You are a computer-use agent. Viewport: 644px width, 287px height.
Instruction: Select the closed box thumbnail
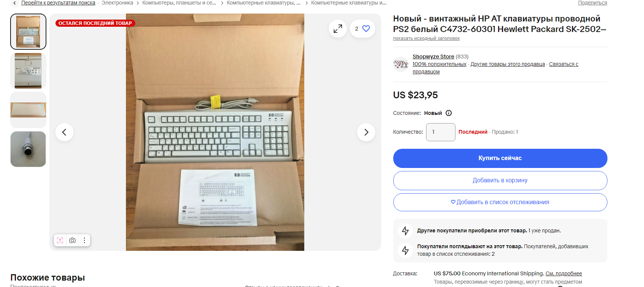(x=28, y=110)
